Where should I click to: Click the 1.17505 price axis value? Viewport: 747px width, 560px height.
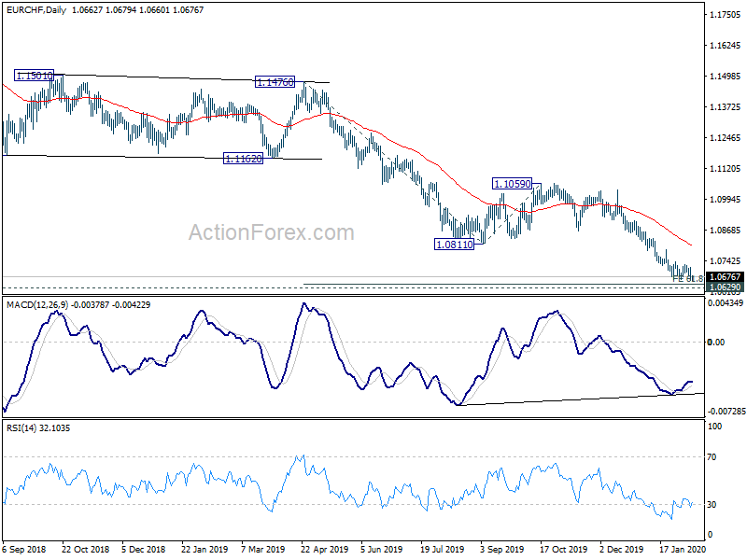[726, 15]
